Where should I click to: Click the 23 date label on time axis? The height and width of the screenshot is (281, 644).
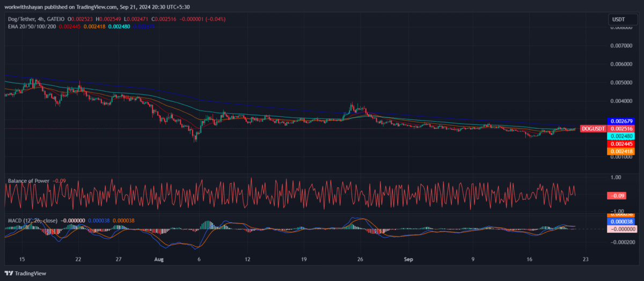pos(586,260)
